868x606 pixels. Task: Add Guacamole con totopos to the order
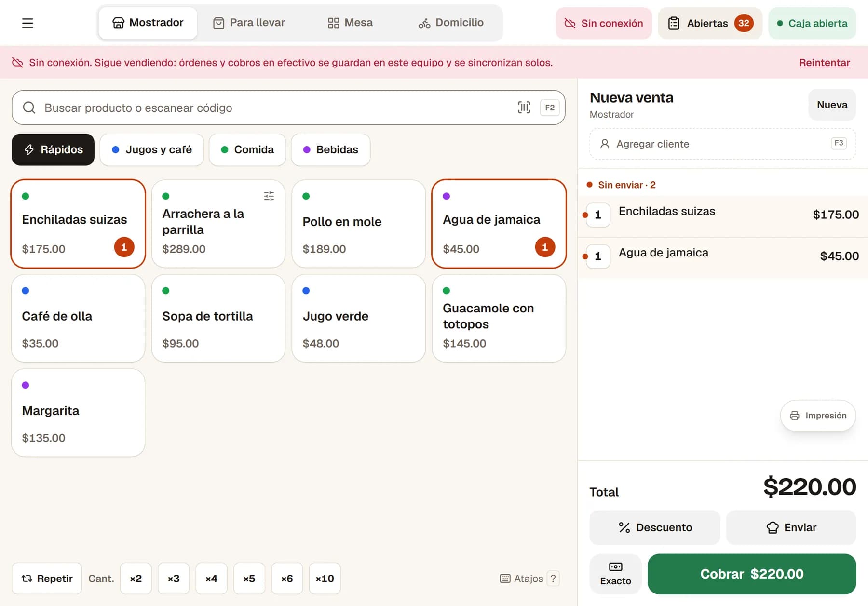tap(499, 318)
